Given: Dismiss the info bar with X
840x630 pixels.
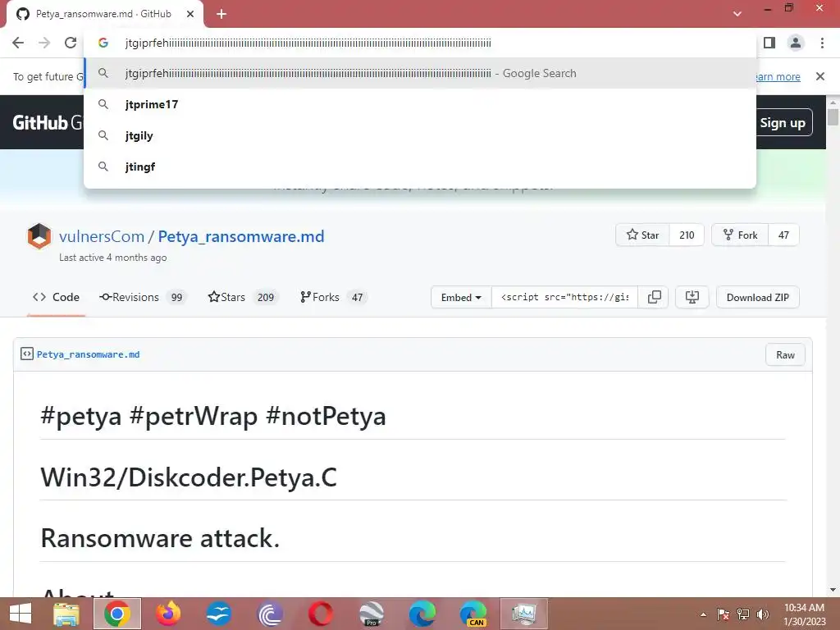Looking at the screenshot, I should coord(820,76).
